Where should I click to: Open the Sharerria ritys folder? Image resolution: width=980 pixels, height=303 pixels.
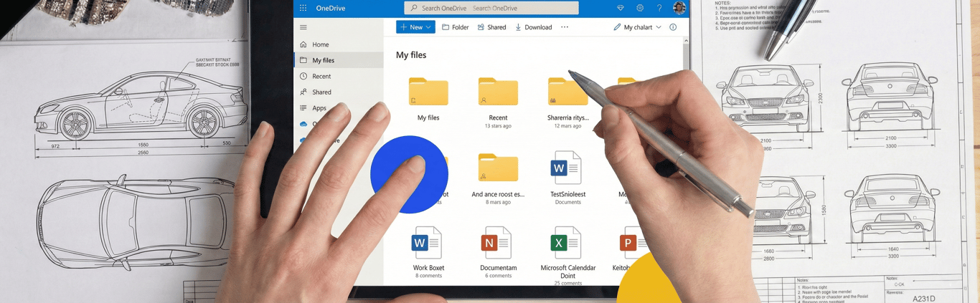[567, 92]
